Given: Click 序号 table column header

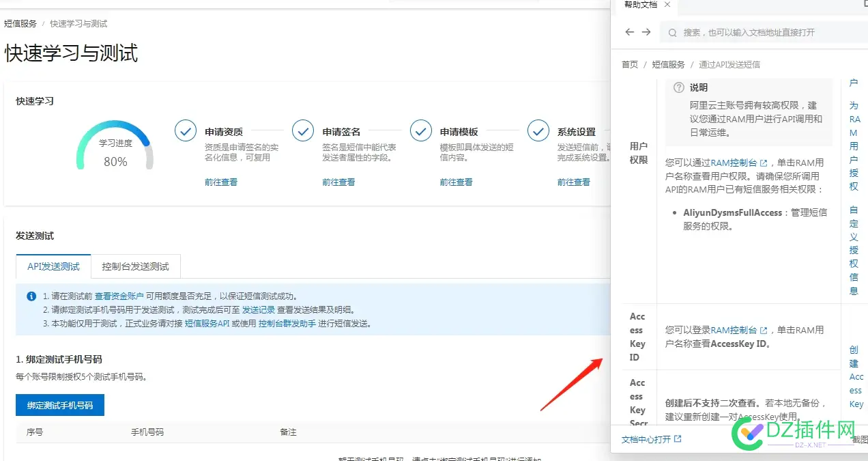Looking at the screenshot, I should (x=35, y=432).
